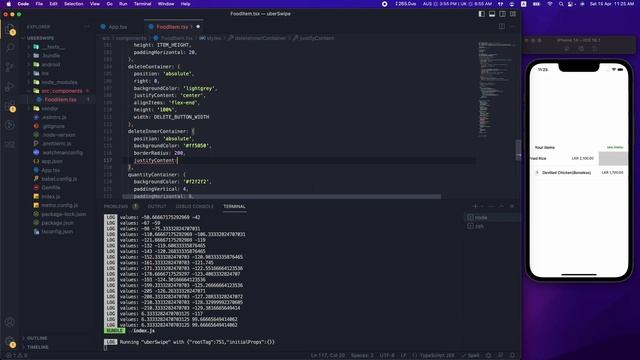640x360 pixels.
Task: Click the Ln 117 cursor position status
Action: point(328,356)
